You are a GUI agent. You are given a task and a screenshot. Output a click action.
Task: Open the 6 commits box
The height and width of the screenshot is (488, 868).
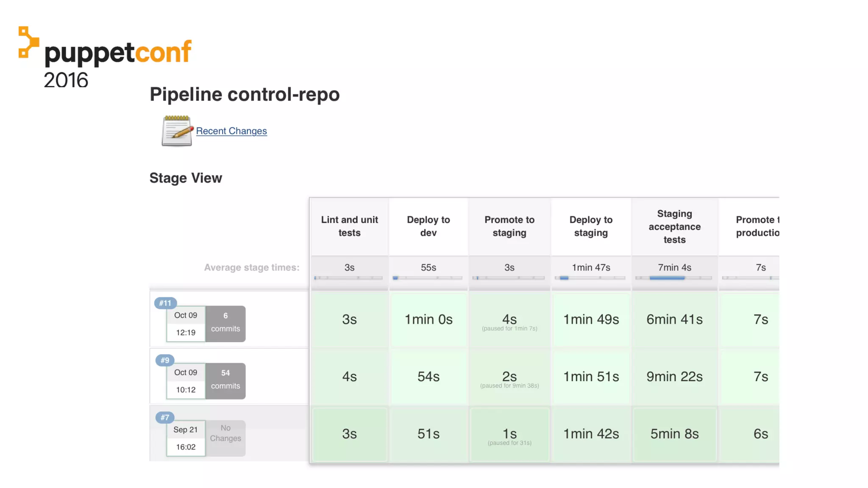pyautogui.click(x=225, y=324)
